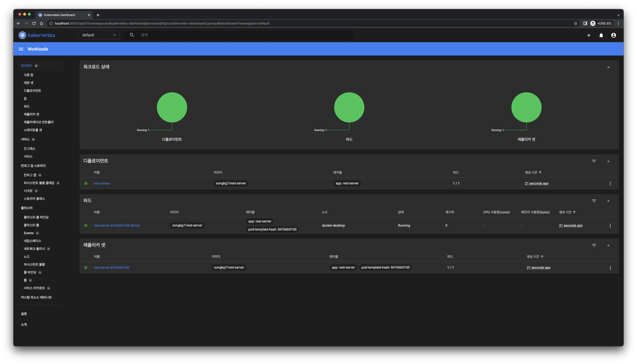Open 커스텀 리소스 데피니션 sidebar link

click(36, 297)
